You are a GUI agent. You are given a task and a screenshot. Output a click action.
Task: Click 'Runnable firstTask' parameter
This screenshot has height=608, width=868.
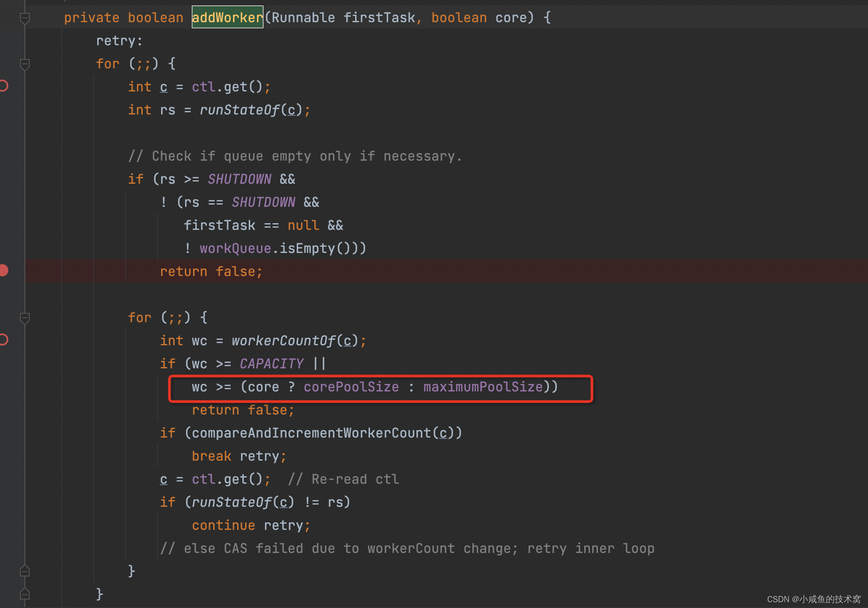click(x=343, y=18)
